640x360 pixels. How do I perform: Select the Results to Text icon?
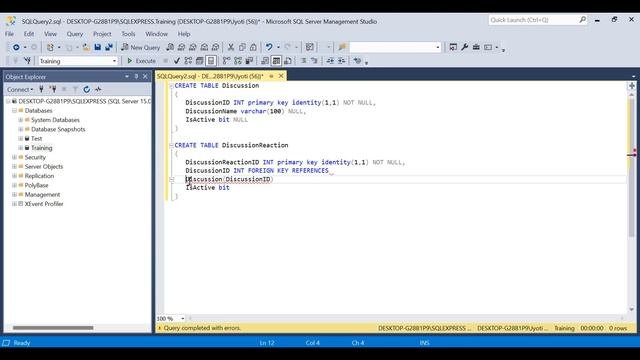(x=265, y=61)
